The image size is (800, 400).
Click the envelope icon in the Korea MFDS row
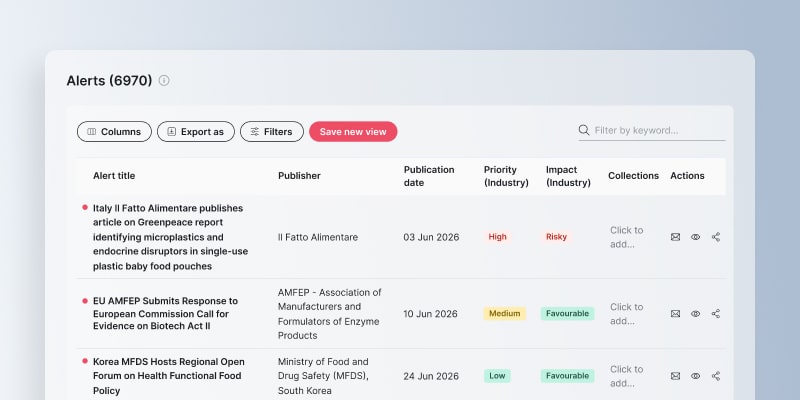tap(676, 376)
